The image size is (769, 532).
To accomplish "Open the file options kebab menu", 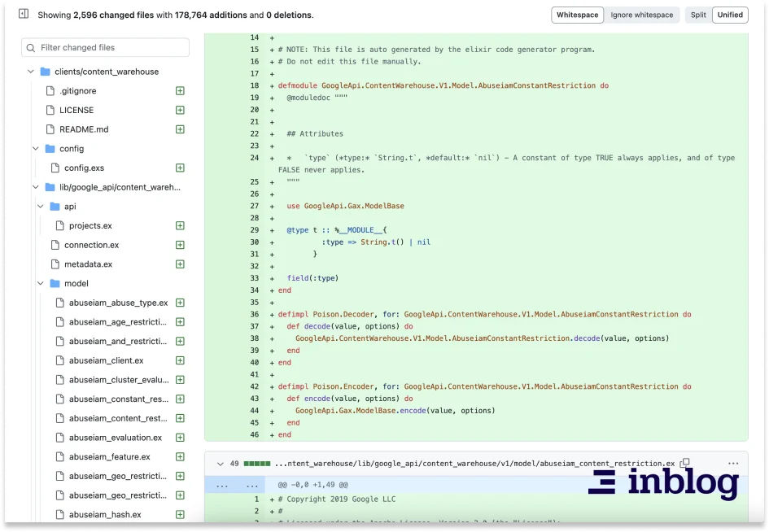I will tap(732, 464).
